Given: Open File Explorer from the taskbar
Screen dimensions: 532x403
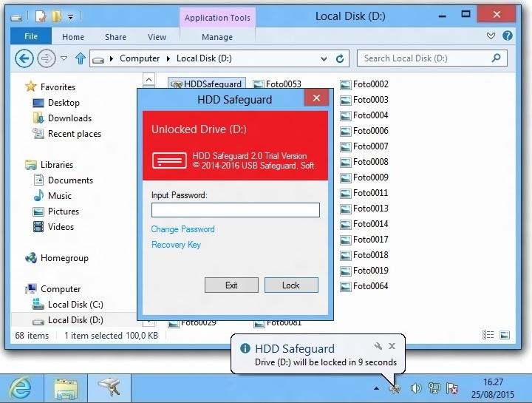Looking at the screenshot, I should tap(66, 388).
